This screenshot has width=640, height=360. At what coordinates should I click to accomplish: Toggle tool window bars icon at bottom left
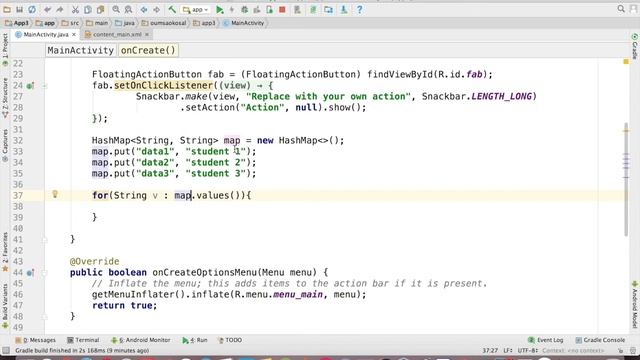click(6, 350)
